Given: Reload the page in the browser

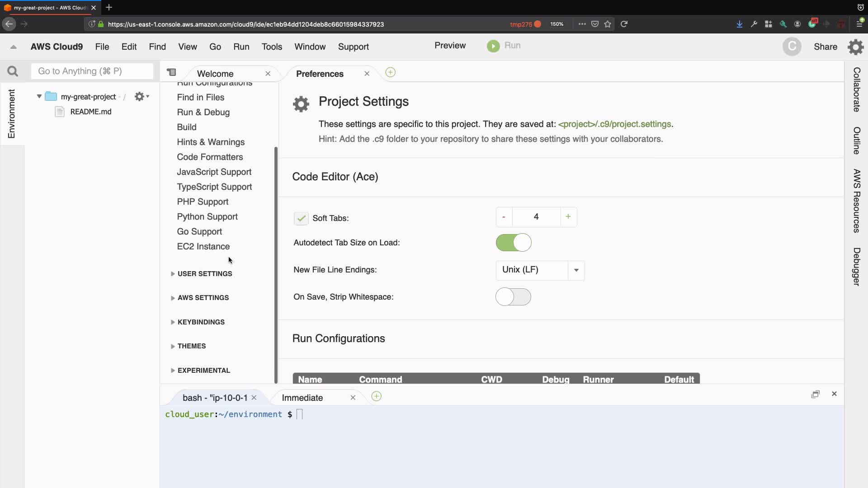Looking at the screenshot, I should point(624,24).
